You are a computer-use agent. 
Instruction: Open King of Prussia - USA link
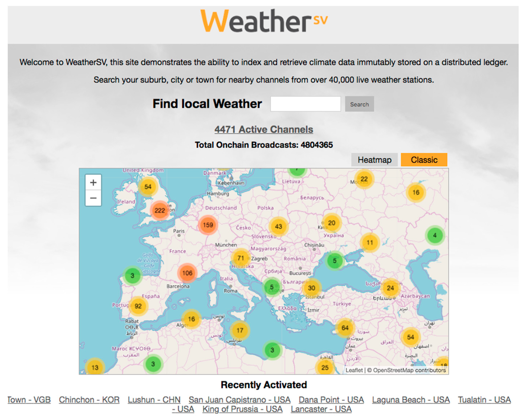tap(243, 409)
